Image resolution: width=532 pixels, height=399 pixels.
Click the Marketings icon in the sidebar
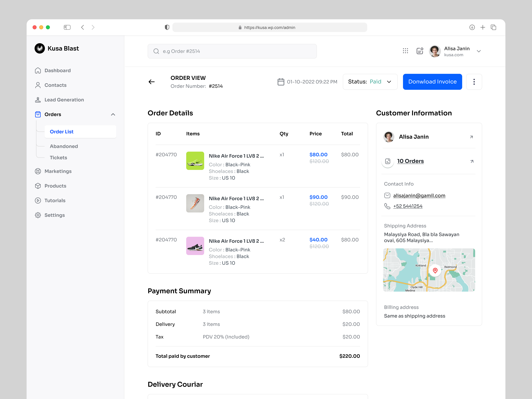(x=38, y=171)
